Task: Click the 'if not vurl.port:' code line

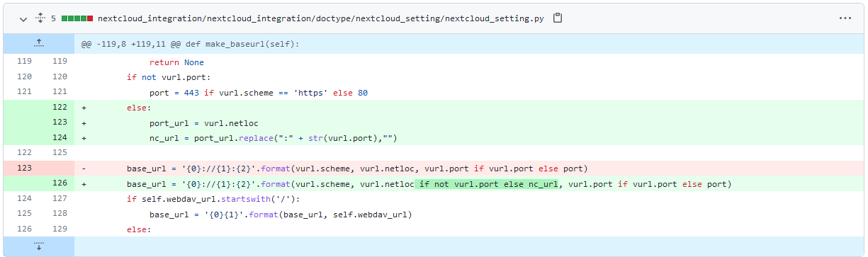Action: [169, 77]
